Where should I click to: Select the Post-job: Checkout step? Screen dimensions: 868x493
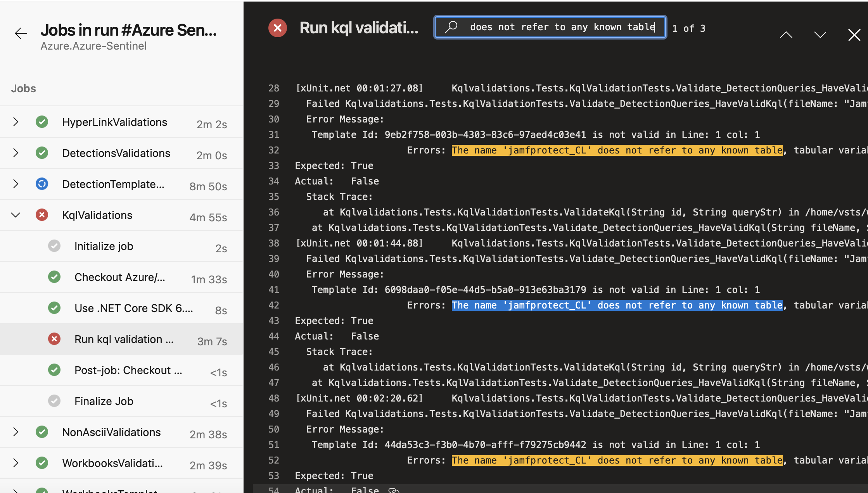(128, 370)
